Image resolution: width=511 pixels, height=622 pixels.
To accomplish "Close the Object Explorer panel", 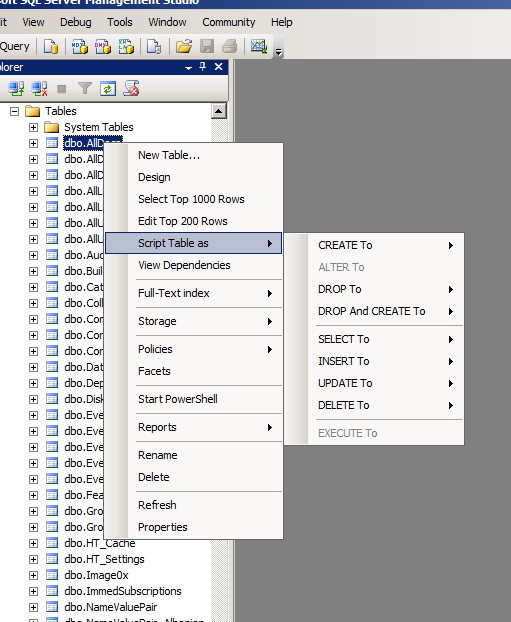I will [x=219, y=67].
